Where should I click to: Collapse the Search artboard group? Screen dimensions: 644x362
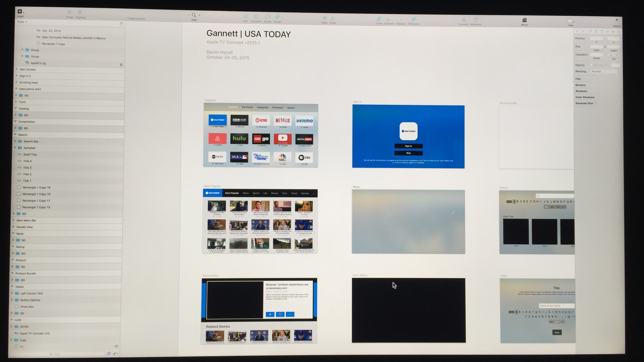coord(15,134)
